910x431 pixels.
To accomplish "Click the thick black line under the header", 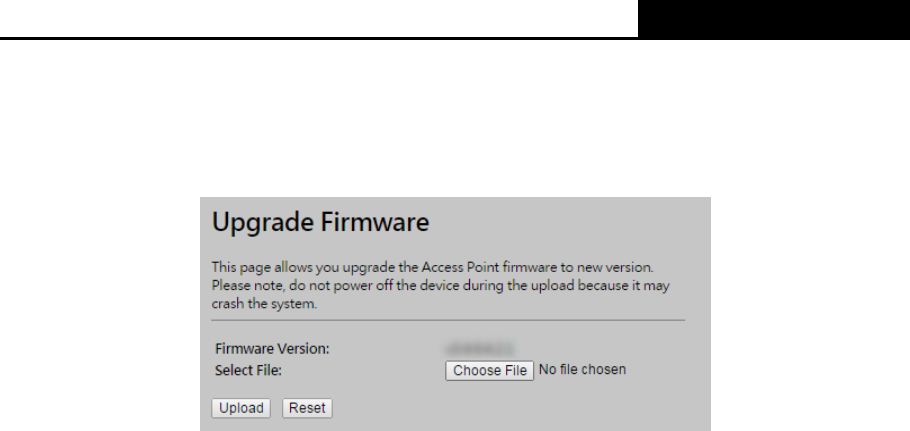I will pyautogui.click(x=319, y=38).
